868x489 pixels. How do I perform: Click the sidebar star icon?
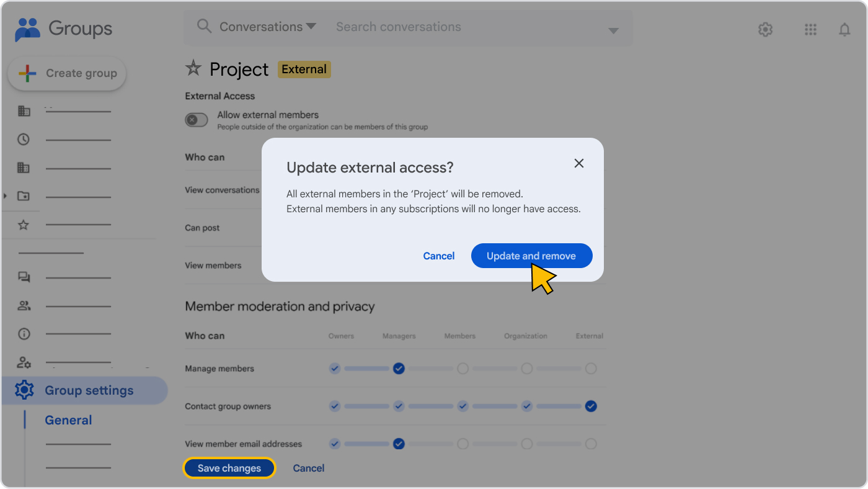[x=24, y=225]
